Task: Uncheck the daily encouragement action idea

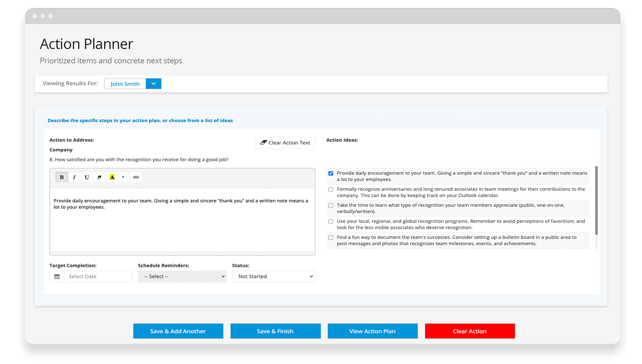Action: (x=331, y=173)
